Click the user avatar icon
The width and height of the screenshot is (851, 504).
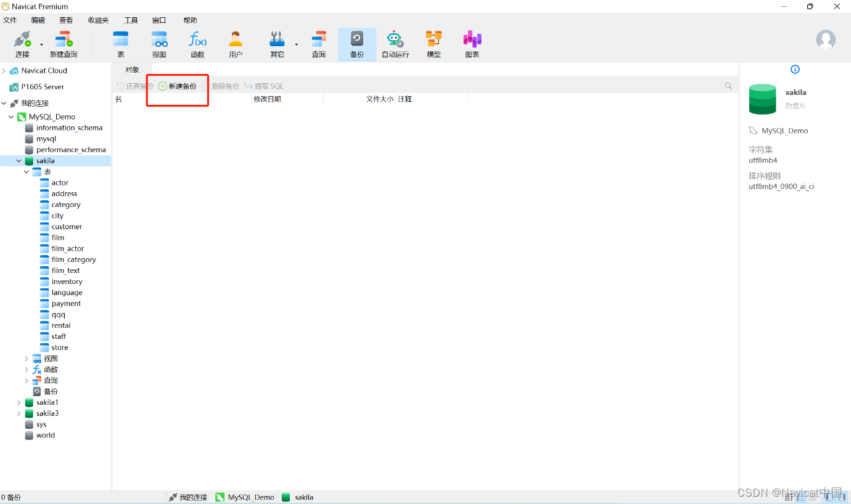click(826, 39)
